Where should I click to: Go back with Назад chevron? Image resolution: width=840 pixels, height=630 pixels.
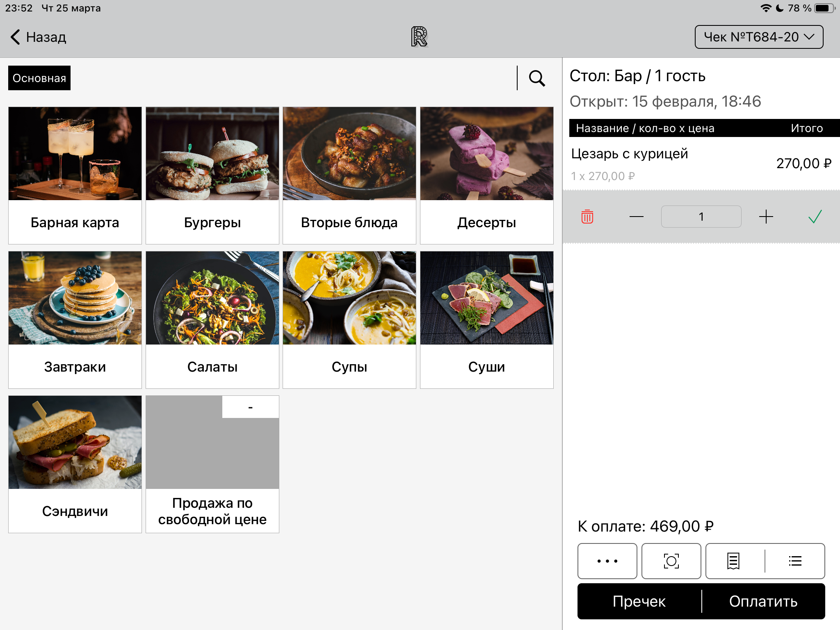click(x=38, y=37)
